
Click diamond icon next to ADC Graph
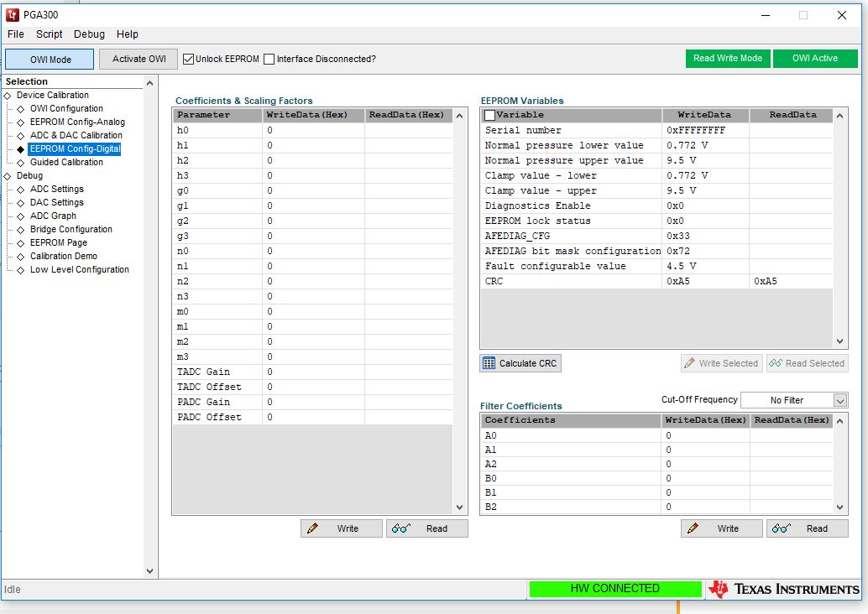pos(20,216)
